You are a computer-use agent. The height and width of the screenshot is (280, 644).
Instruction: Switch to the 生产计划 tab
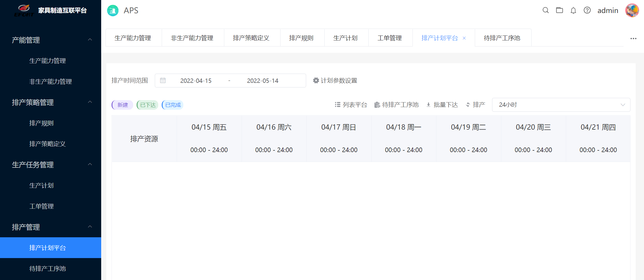pyautogui.click(x=345, y=38)
